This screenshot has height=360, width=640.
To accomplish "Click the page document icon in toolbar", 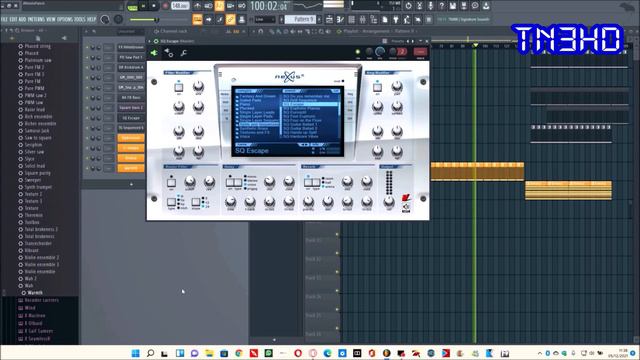I will [384, 19].
